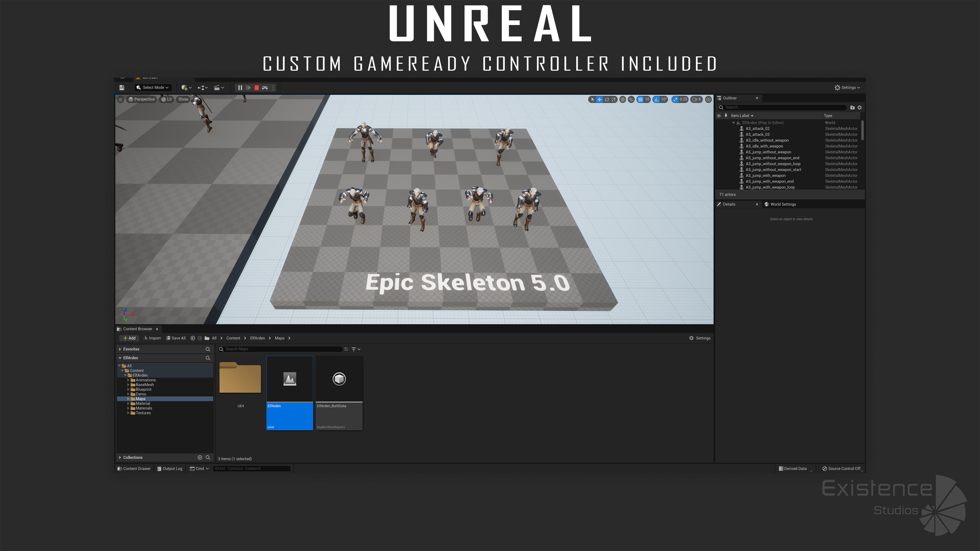Click the Import button in Content Browser
The height and width of the screenshot is (551, 980).
[152, 338]
